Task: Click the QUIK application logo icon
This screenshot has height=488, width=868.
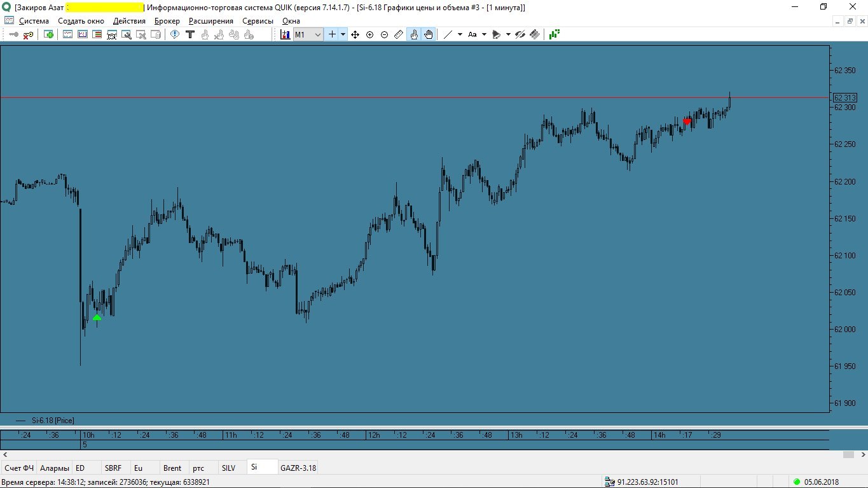Action: pyautogui.click(x=7, y=7)
